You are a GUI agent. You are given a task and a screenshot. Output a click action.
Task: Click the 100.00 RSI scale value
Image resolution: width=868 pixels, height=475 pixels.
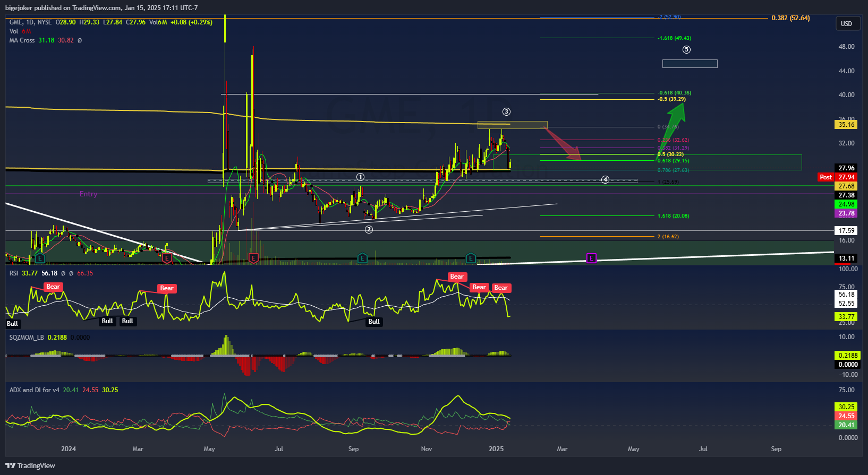[x=848, y=269]
